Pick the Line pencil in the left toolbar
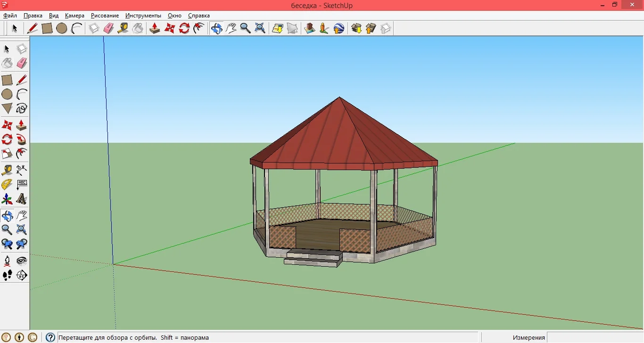Viewport: 644px width, 343px height. (x=22, y=80)
